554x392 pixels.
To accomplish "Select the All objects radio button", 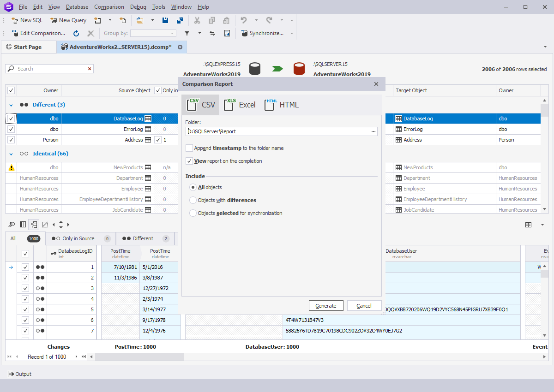I will 193,187.
